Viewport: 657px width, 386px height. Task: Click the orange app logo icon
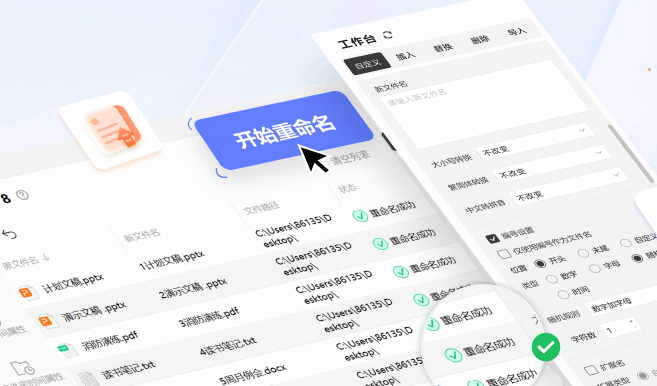(111, 130)
